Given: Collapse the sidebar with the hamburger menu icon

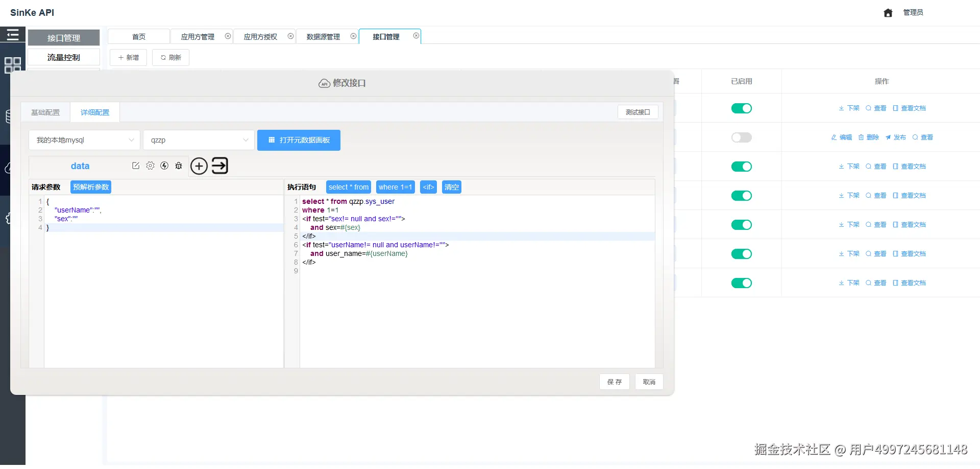Looking at the screenshot, I should (x=12, y=35).
